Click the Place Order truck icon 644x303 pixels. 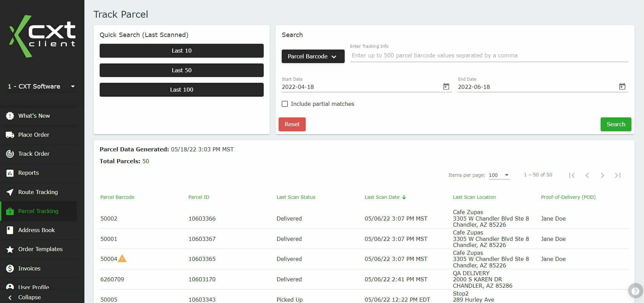click(x=10, y=135)
